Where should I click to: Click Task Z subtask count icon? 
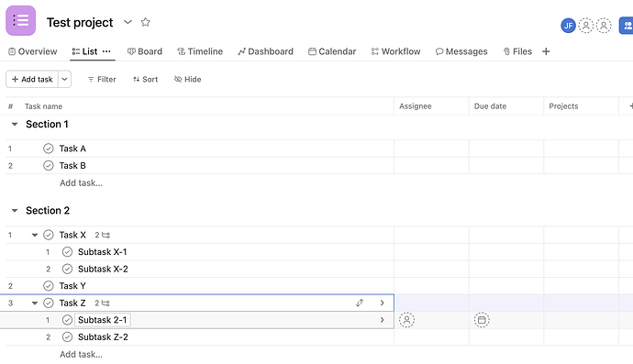103,303
